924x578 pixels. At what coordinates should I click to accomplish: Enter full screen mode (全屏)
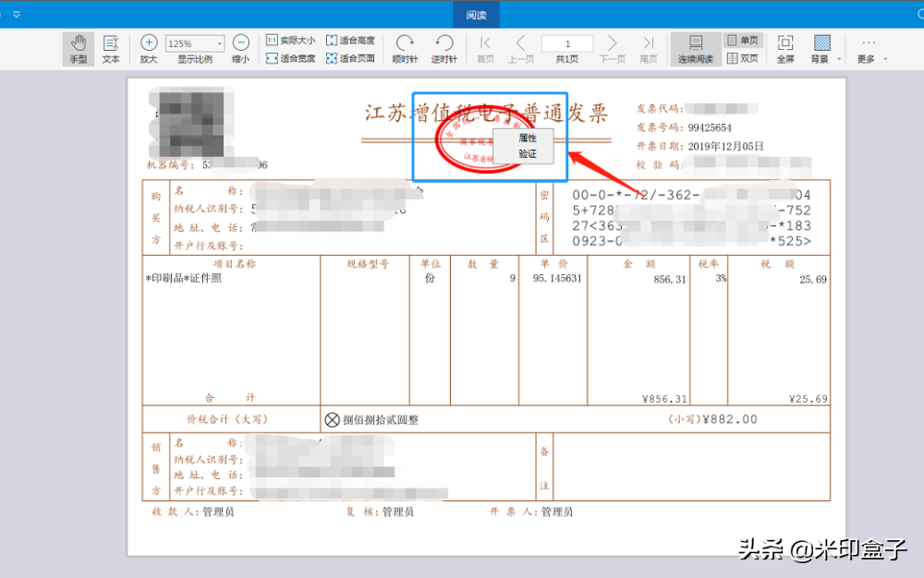[785, 49]
